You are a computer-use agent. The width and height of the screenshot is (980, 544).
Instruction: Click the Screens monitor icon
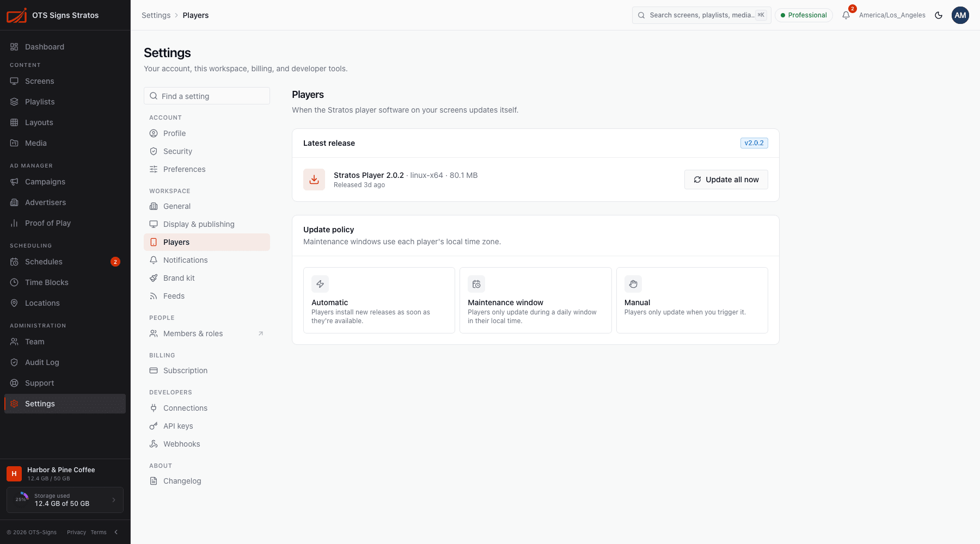coord(14,81)
